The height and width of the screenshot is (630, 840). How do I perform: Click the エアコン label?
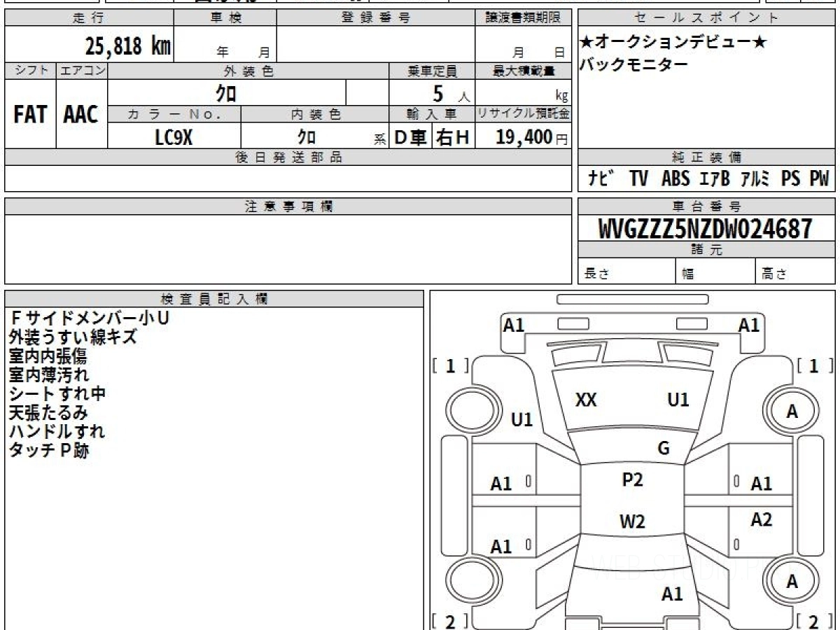[x=82, y=71]
